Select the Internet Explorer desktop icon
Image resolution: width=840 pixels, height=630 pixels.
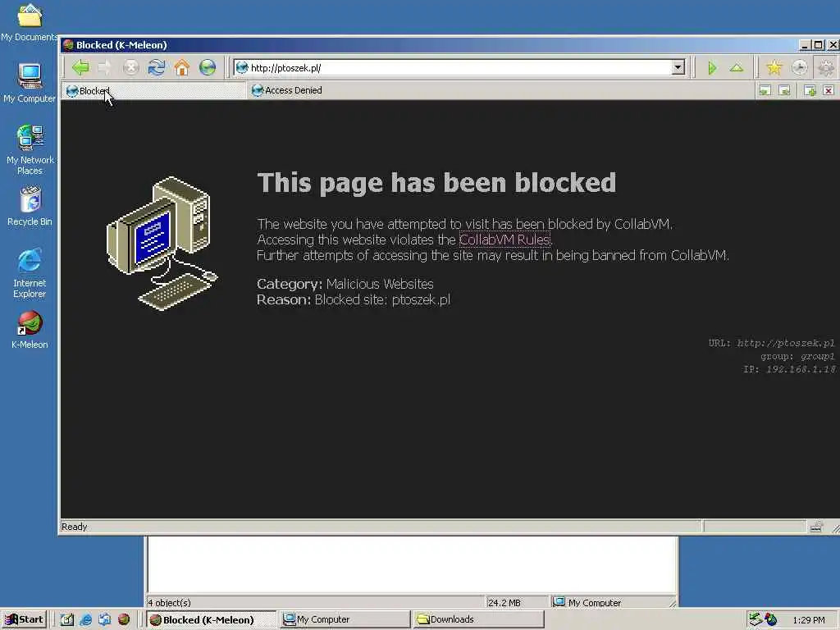[x=30, y=272]
